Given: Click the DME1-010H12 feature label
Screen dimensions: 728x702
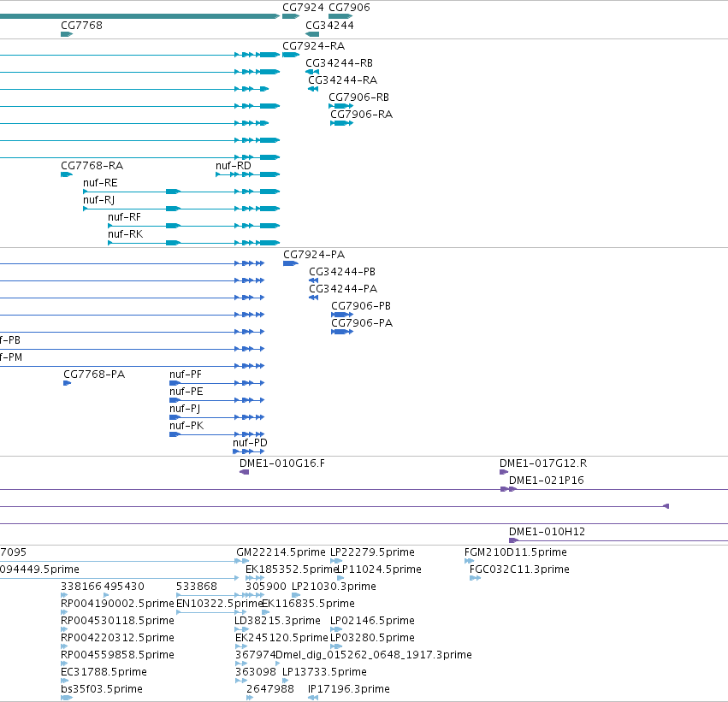Looking at the screenshot, I should 547,532.
